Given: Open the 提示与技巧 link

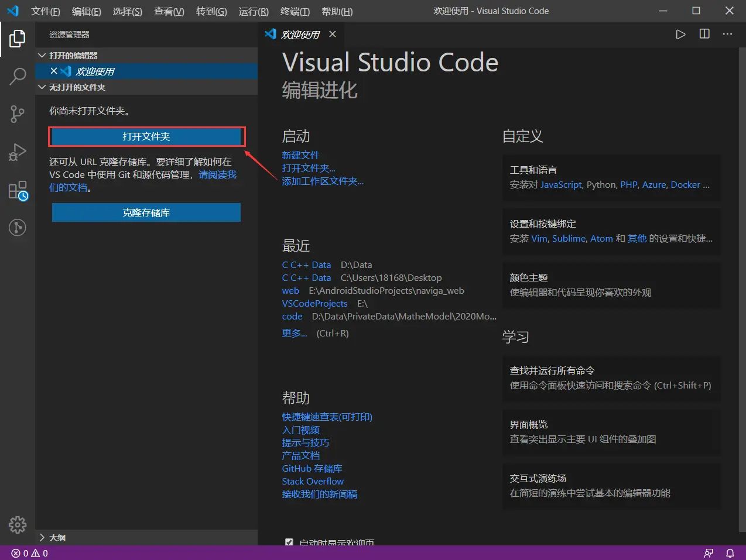Looking at the screenshot, I should [x=306, y=443].
